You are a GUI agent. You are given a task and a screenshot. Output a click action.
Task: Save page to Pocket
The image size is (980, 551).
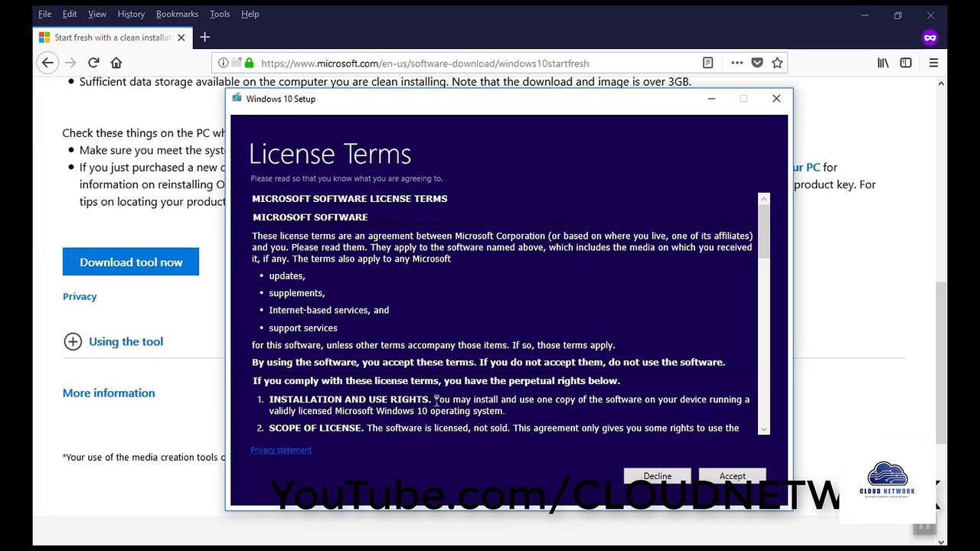point(757,63)
